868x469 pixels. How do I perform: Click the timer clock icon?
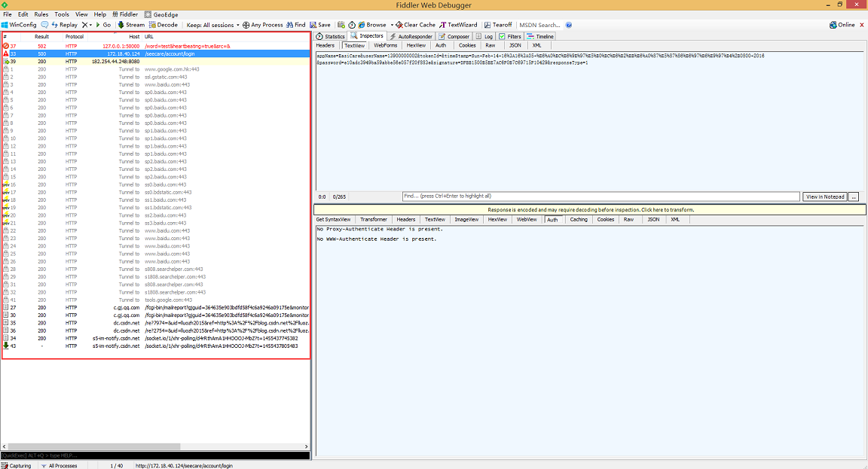[352, 25]
